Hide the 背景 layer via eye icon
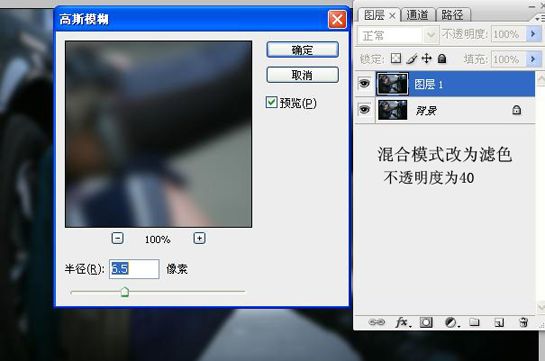The width and height of the screenshot is (545, 361). 364,110
